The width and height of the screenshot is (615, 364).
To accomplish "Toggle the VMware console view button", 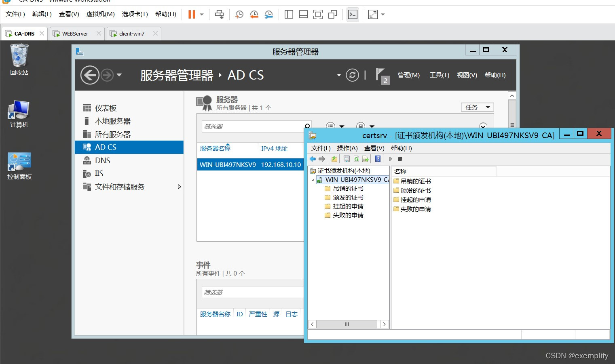I will [x=353, y=15].
